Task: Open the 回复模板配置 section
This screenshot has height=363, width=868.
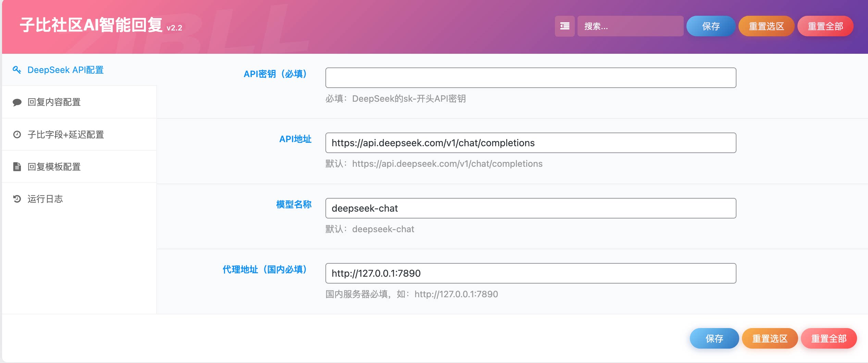Action: (54, 167)
